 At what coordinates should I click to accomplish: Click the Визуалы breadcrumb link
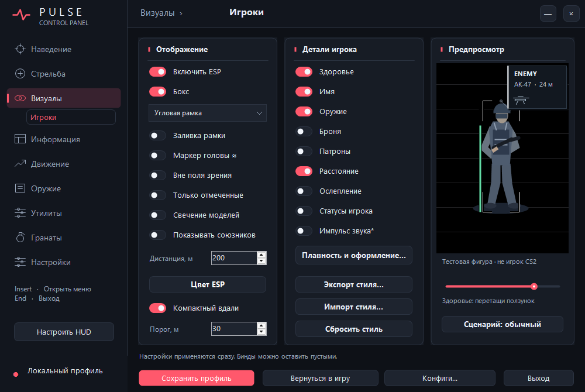tap(157, 13)
